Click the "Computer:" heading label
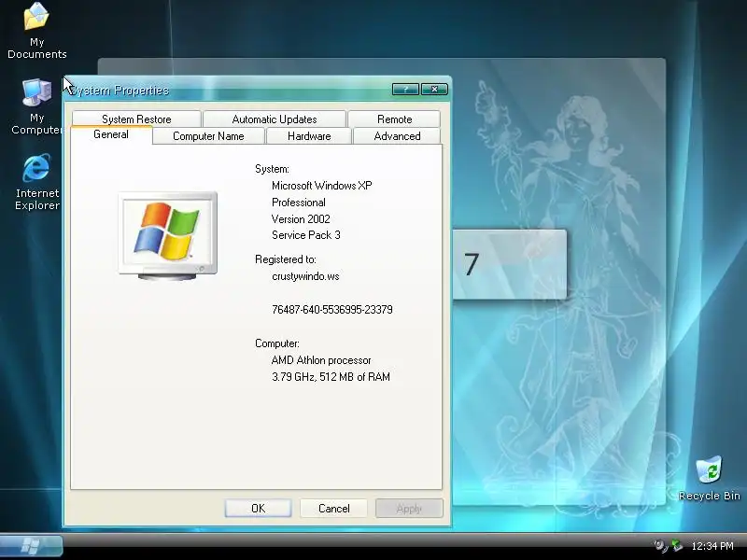This screenshot has height=560, width=747. coord(277,343)
